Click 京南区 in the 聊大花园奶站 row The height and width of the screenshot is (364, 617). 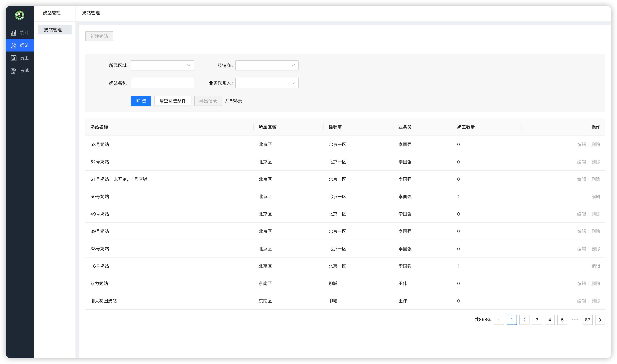coord(265,301)
